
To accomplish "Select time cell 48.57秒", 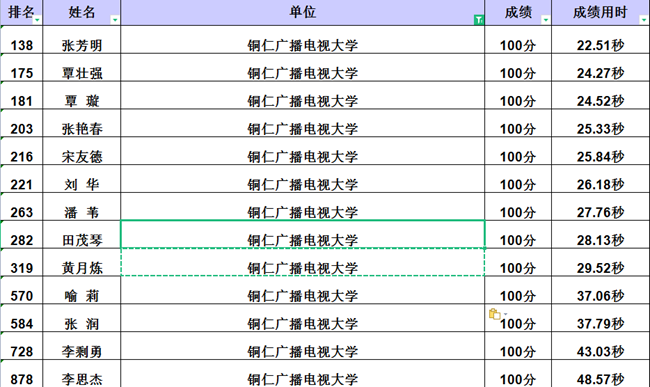I will coord(600,373).
